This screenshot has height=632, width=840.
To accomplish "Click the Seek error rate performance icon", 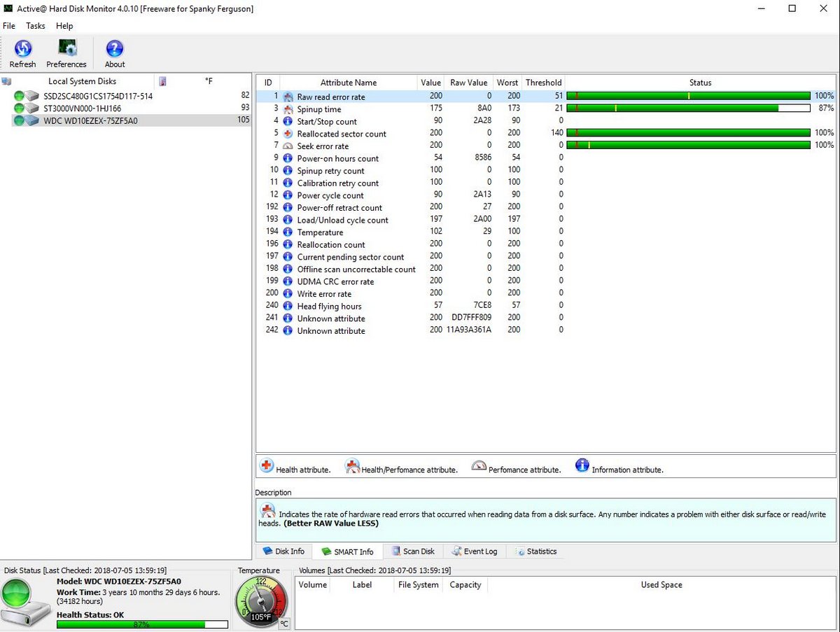I will 288,146.
